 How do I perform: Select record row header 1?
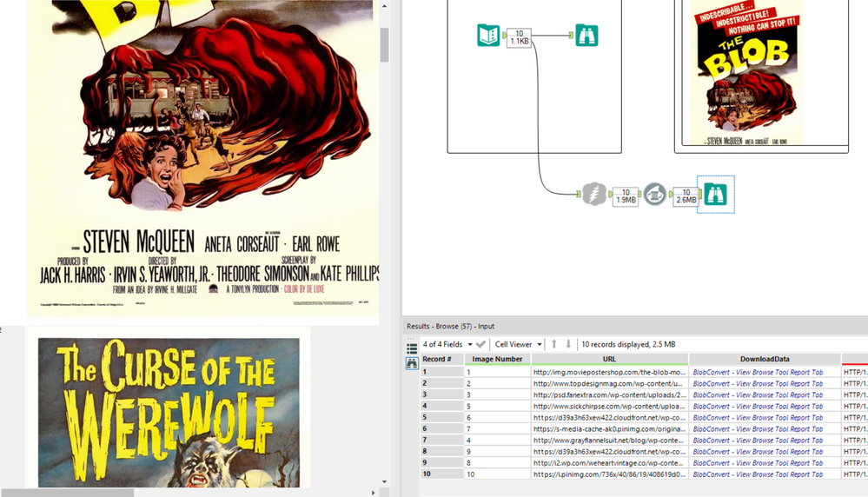(441, 373)
